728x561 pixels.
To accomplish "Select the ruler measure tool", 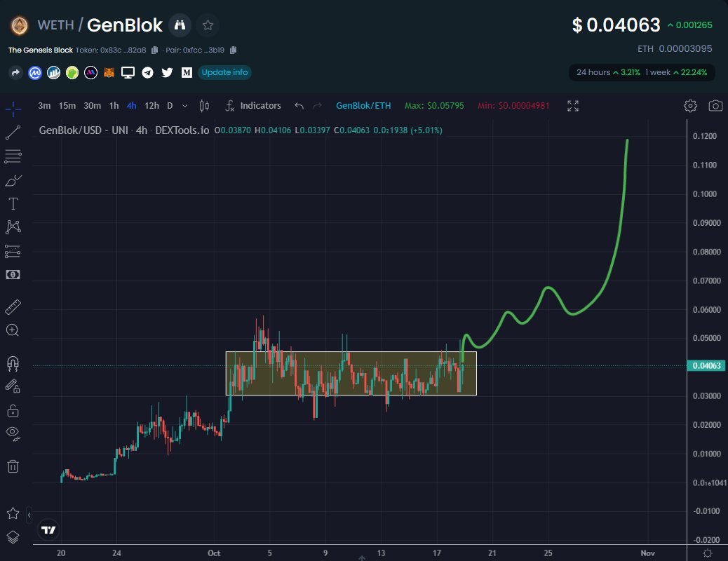I will (13, 307).
